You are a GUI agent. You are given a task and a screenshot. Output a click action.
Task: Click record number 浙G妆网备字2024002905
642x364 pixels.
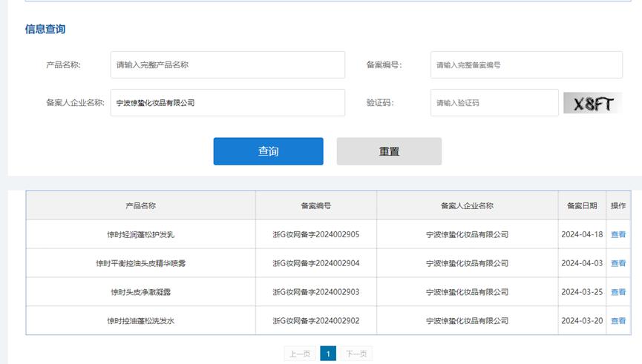click(x=316, y=234)
